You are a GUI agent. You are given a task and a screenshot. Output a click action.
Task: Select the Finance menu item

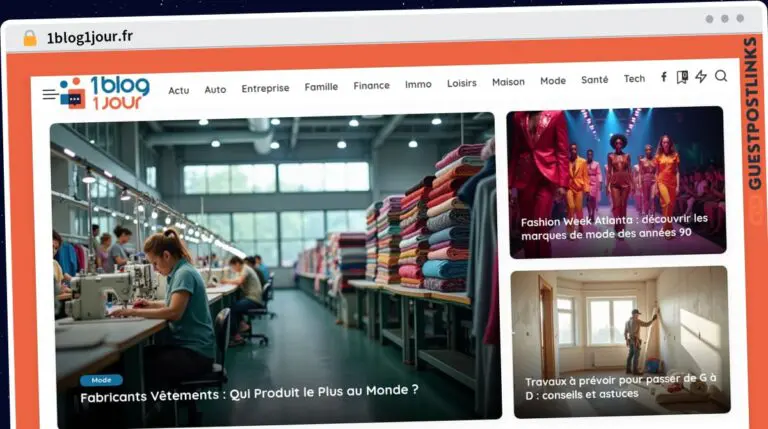pos(372,85)
